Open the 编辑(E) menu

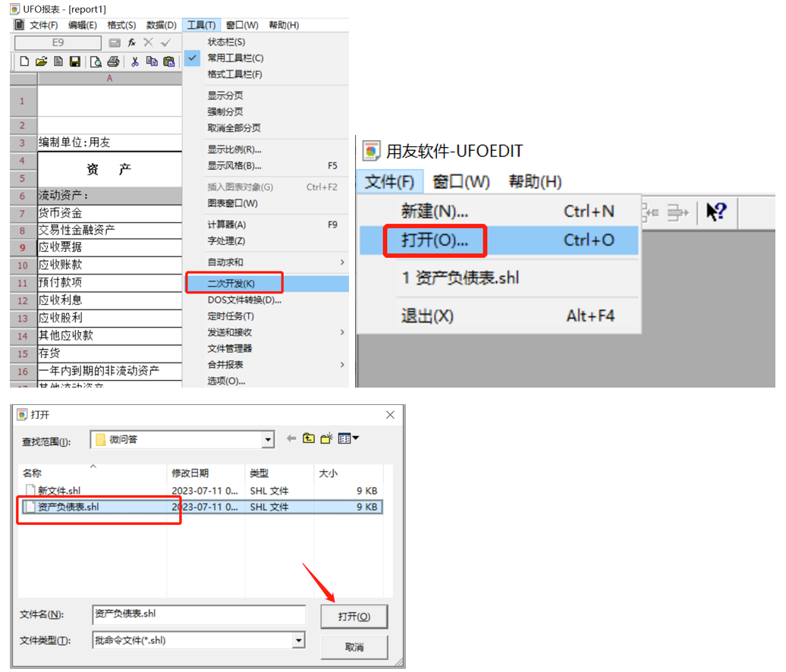pyautogui.click(x=83, y=25)
